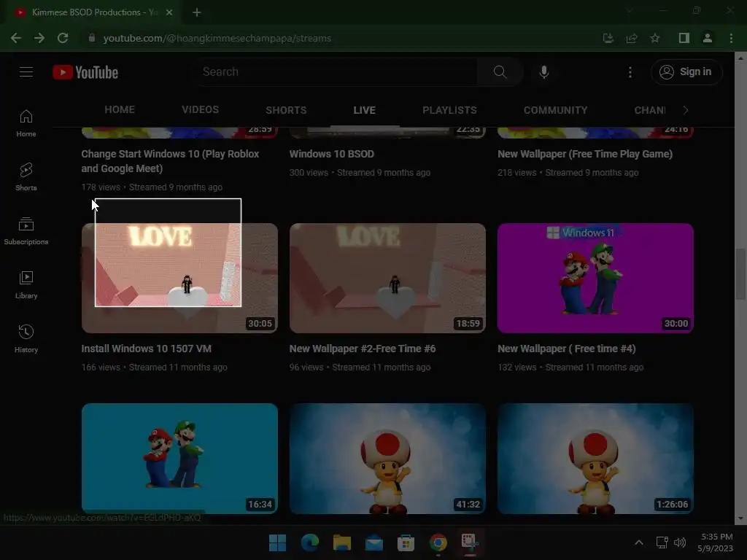Viewport: 747px width, 560px height.
Task: Open History in the sidebar
Action: click(26, 338)
